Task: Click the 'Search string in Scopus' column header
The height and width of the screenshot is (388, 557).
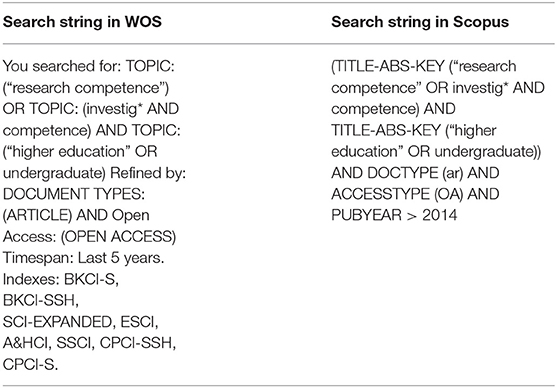Action: coord(420,22)
